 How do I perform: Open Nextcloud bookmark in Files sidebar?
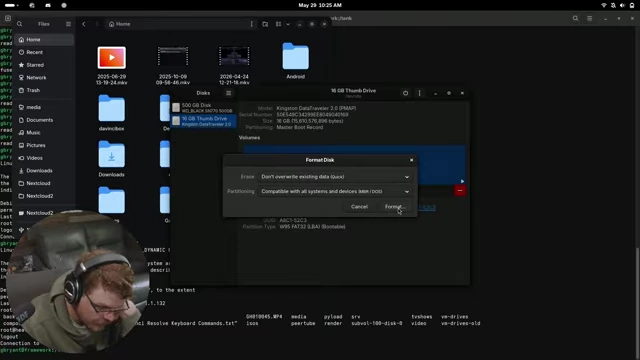44,183
